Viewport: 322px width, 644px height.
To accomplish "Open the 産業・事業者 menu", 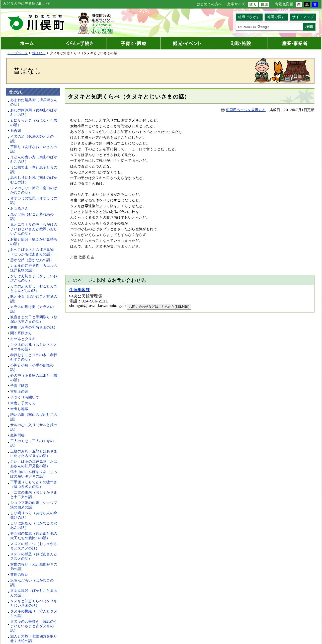I will click(294, 43).
